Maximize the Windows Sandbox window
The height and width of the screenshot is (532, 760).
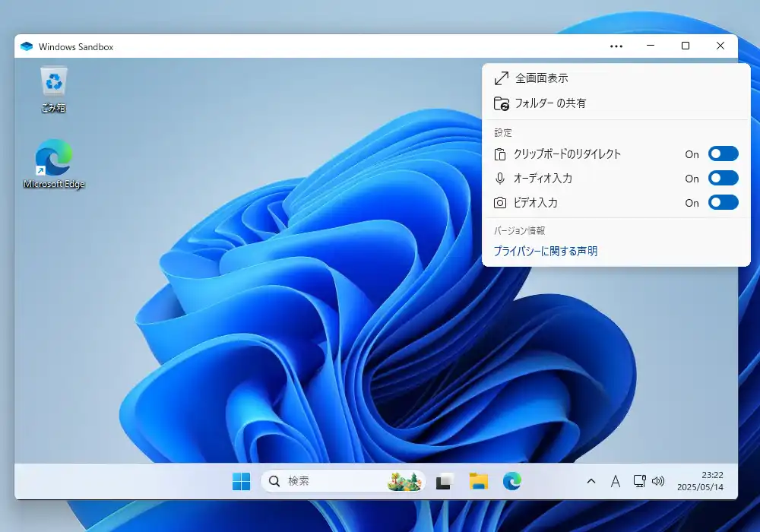pos(686,46)
